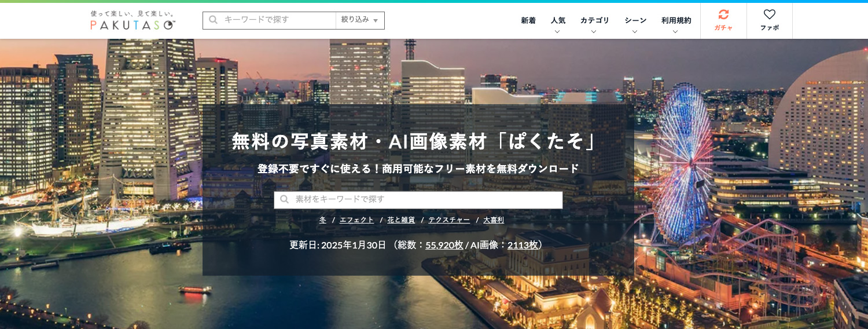Open the PAKUTASO logo home link
The width and height of the screenshot is (868, 329).
tap(133, 20)
